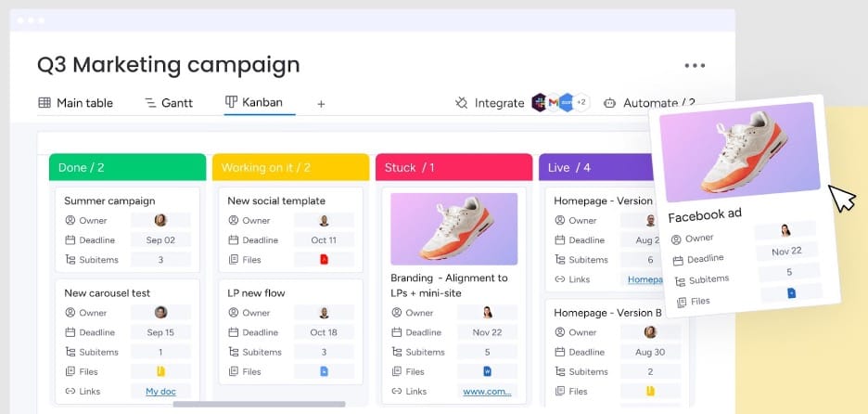This screenshot has width=868, height=414.
Task: Click the Gmail integration icon
Action: (553, 102)
